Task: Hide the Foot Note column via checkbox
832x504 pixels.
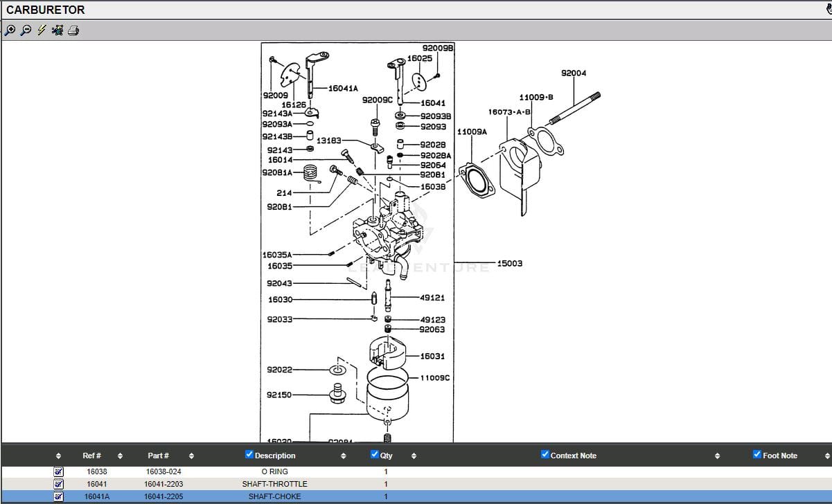Action: point(756,455)
